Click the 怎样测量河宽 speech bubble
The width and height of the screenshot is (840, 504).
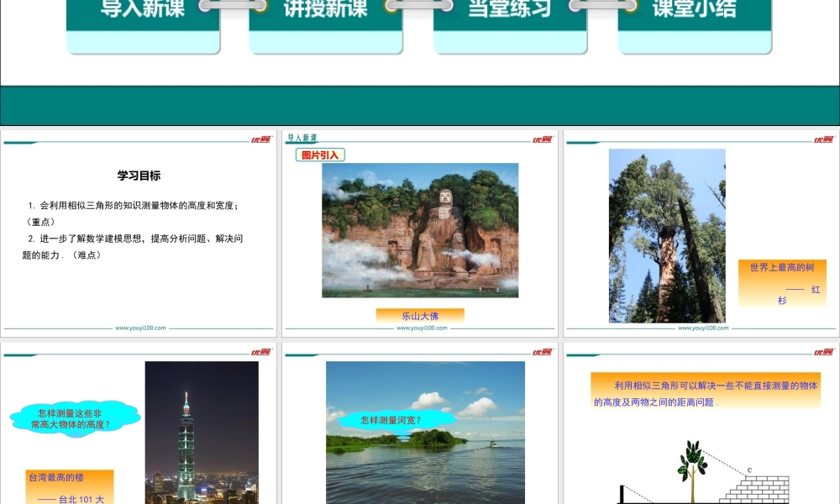click(x=391, y=420)
